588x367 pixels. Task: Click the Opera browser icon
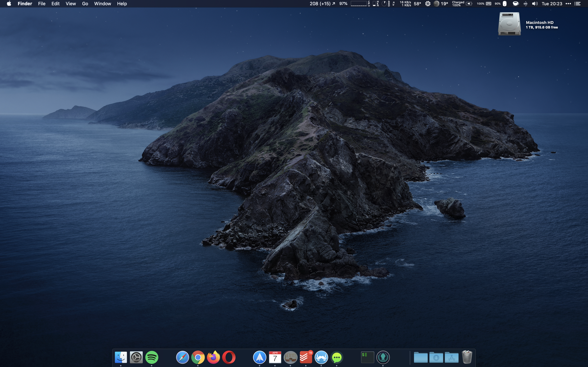click(229, 357)
